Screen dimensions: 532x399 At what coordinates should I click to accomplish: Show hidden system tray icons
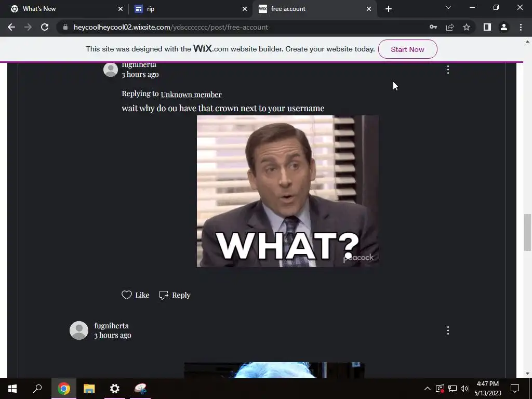(428, 389)
